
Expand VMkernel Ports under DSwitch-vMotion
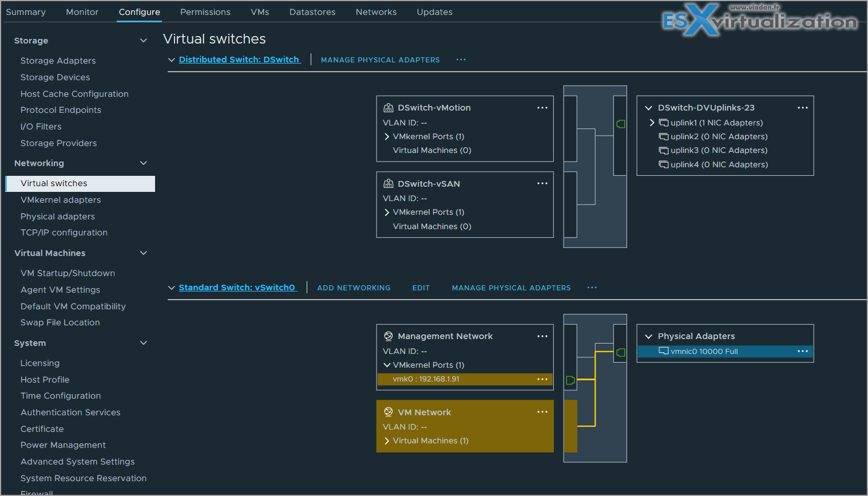point(387,136)
